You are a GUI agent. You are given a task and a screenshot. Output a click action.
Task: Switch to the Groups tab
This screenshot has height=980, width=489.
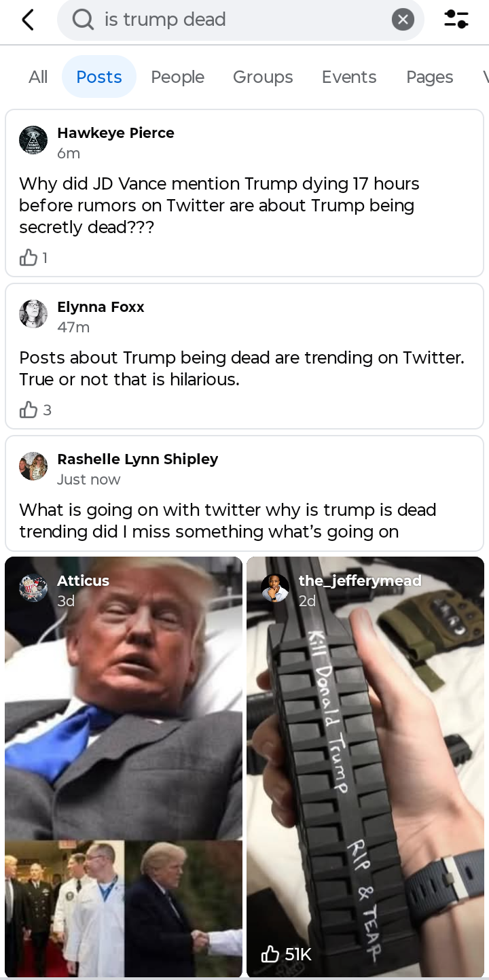tap(263, 77)
